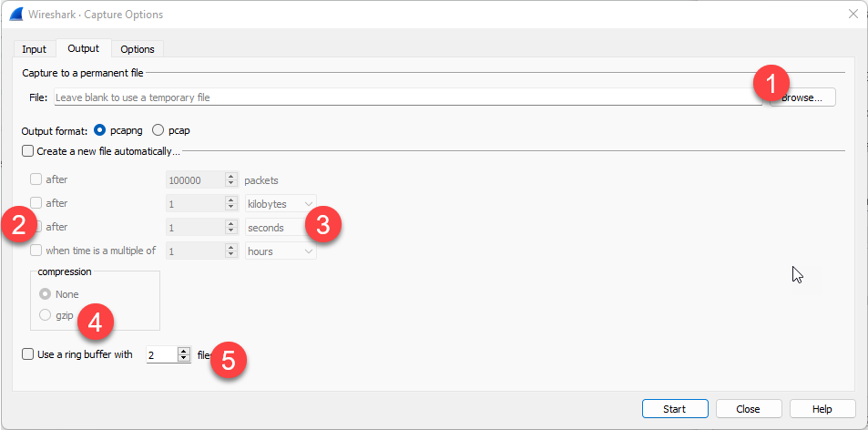Select pcap output format
Screen dimensions: 868x430
pyautogui.click(x=158, y=130)
